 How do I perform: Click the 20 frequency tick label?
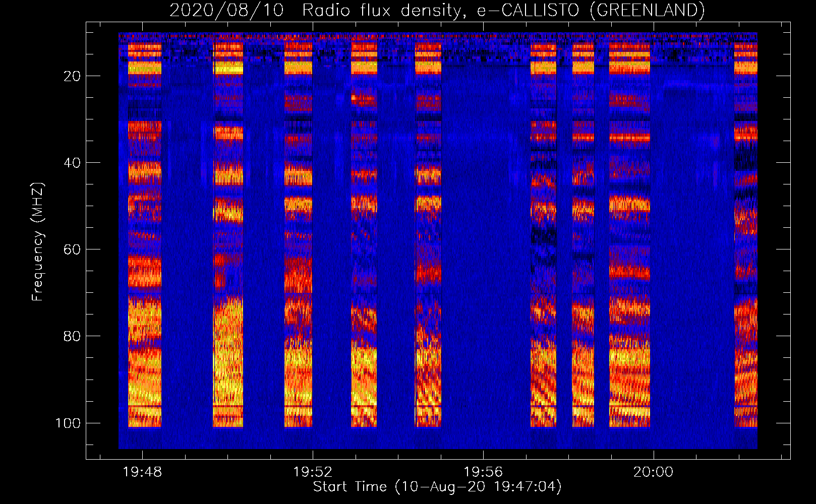pos(72,76)
